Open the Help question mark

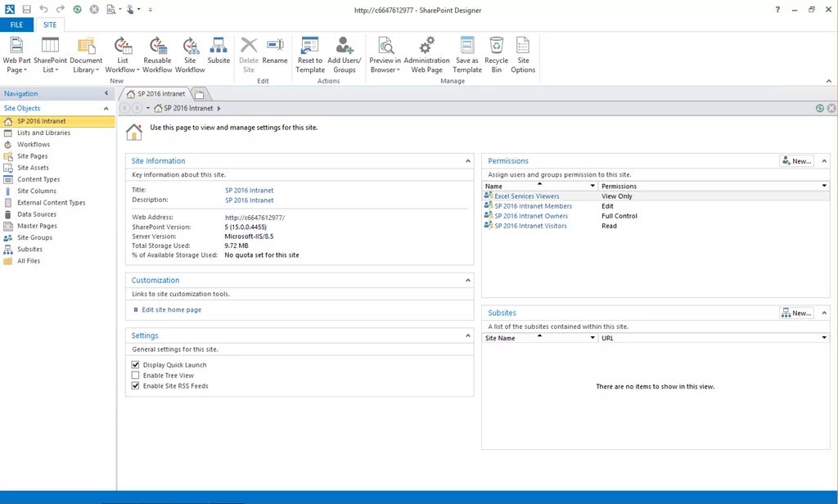[777, 10]
